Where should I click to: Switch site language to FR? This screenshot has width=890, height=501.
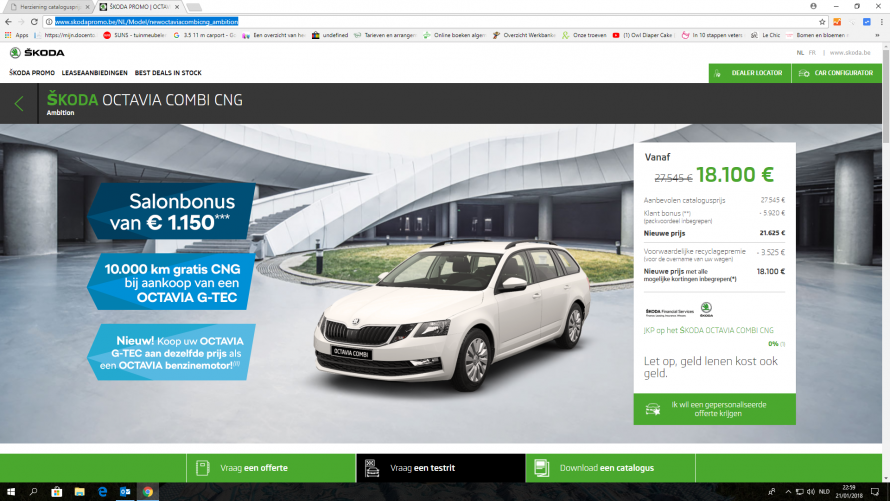812,53
